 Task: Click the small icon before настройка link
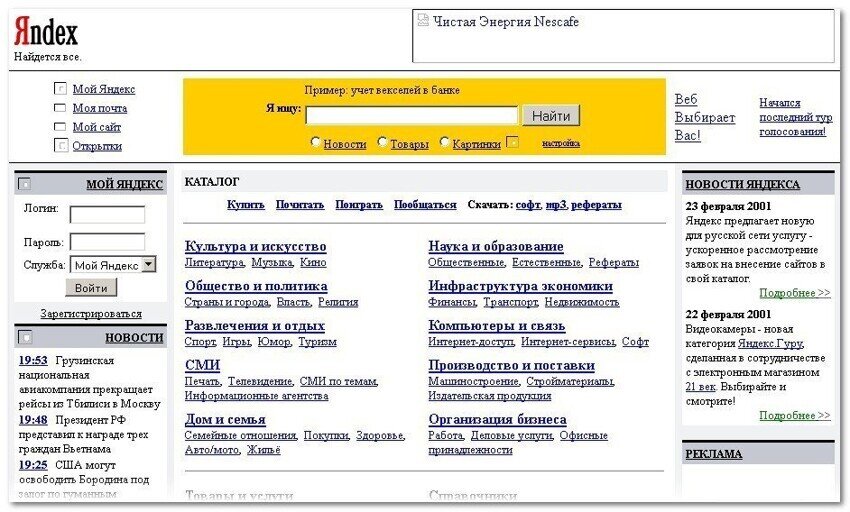(512, 142)
